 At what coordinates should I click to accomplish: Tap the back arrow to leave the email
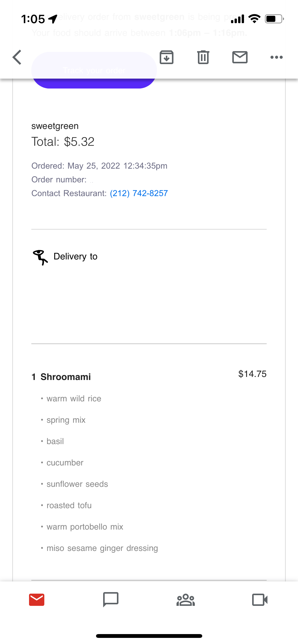coord(17,57)
